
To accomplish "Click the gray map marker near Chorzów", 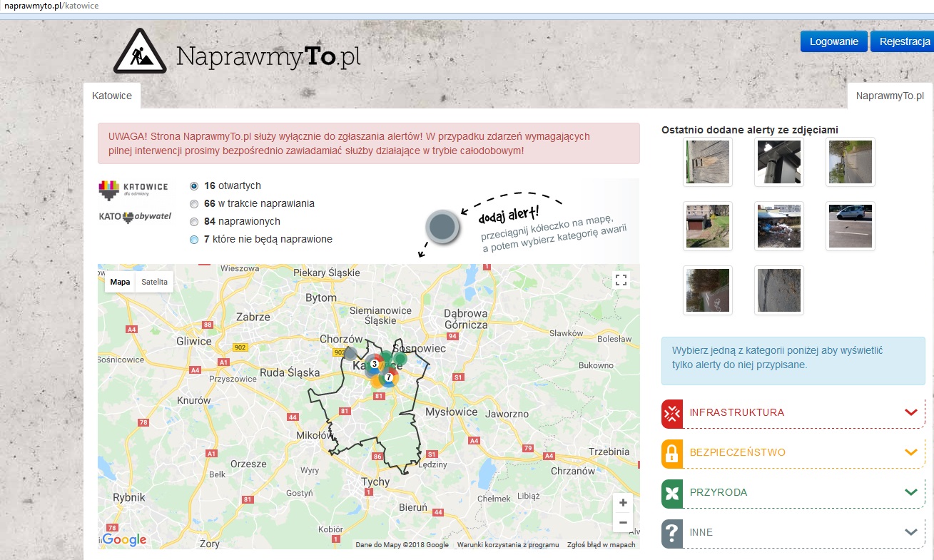I will pos(350,353).
